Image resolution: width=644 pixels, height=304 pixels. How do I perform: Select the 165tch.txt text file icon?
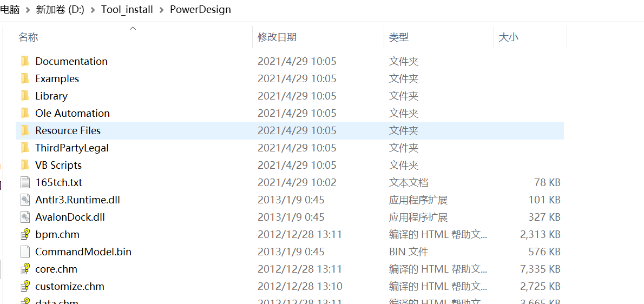(25, 183)
